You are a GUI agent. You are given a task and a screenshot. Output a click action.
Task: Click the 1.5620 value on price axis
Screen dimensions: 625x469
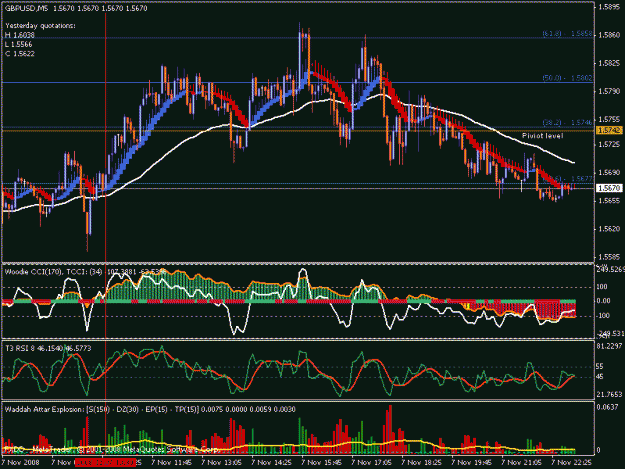tap(609, 229)
